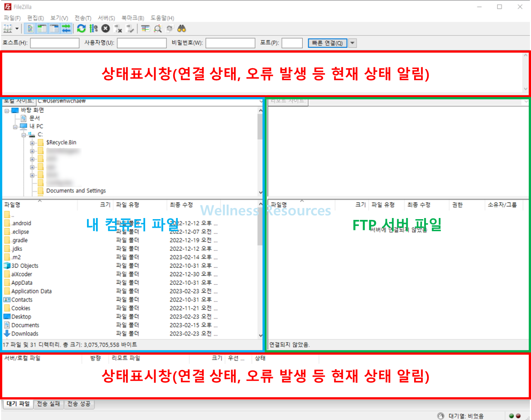Viewport: 531px width, 420px height.
Task: Focus the 비밀번호(W) input field
Action: coord(230,43)
